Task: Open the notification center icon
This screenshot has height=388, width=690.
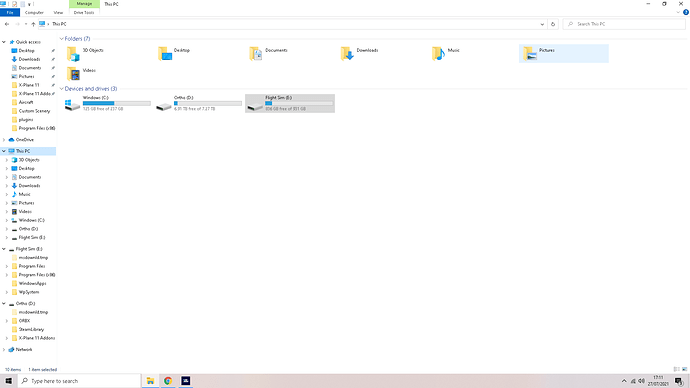Action: (679, 381)
